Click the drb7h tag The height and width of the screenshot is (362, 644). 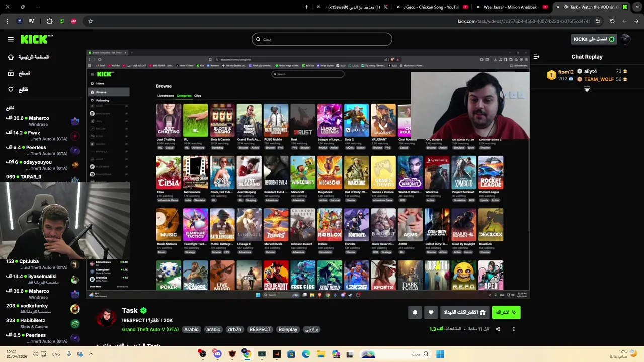[234, 330]
